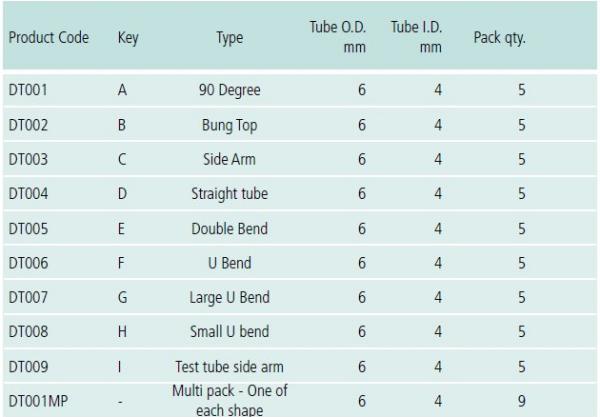Select the Pack qty. column header
The height and width of the screenshot is (417, 600).
coord(500,38)
